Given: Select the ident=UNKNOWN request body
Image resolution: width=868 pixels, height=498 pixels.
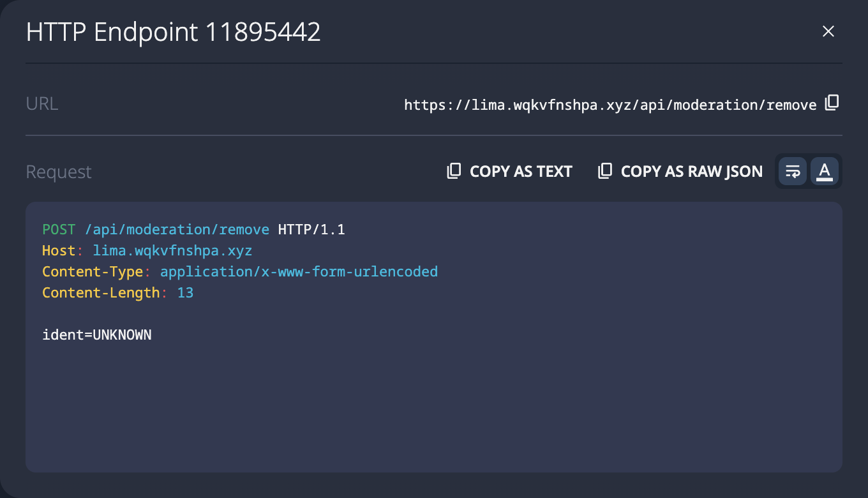Looking at the screenshot, I should tap(96, 334).
